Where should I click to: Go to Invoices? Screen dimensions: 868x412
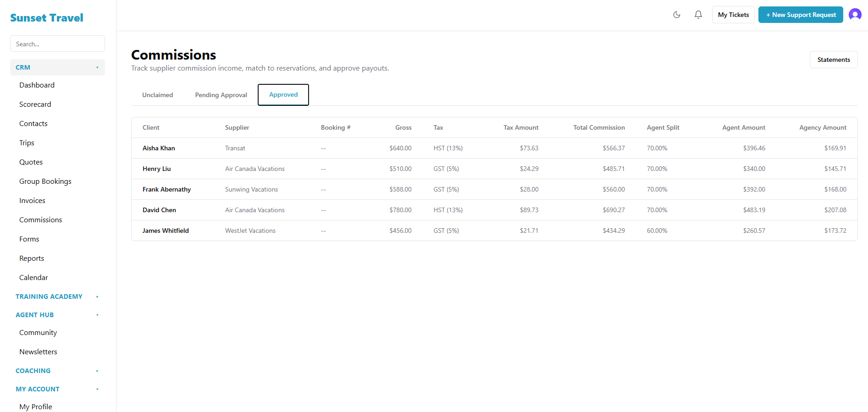32,201
